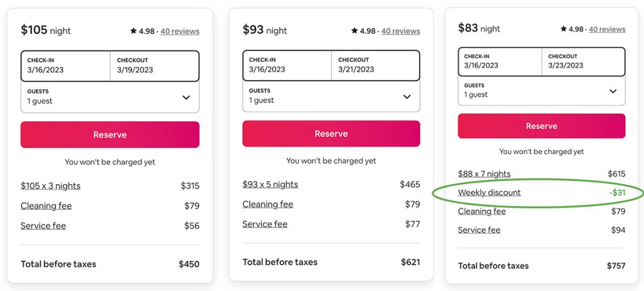This screenshot has width=644, height=291.
Task: Select checkout date 3/21/2023 field
Action: (x=375, y=65)
